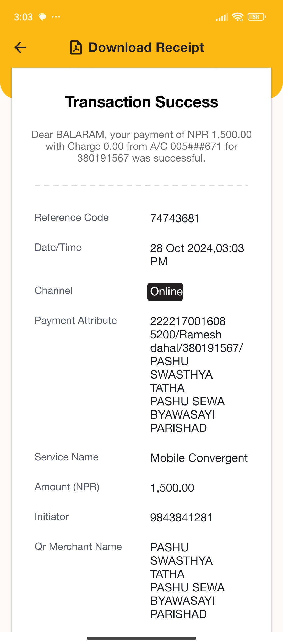
Task: Tap the back arrow icon
Action: pos(20,47)
